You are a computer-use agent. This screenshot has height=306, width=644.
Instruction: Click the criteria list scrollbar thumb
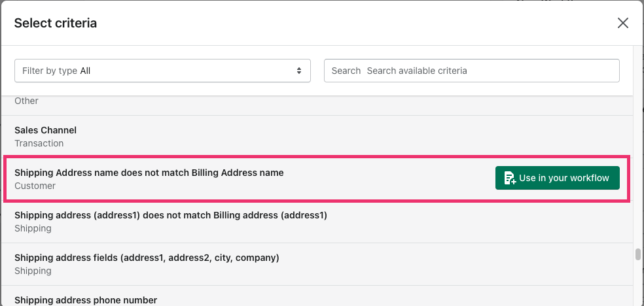tap(638, 254)
